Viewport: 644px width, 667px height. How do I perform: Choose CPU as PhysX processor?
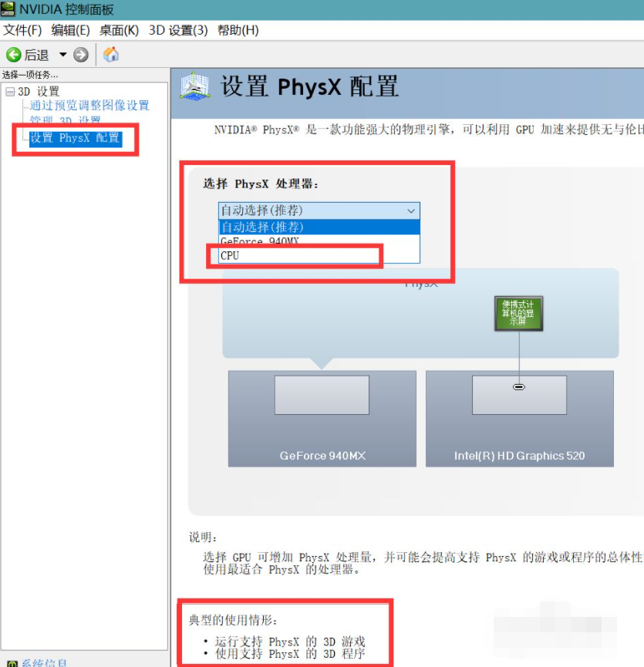click(x=319, y=256)
